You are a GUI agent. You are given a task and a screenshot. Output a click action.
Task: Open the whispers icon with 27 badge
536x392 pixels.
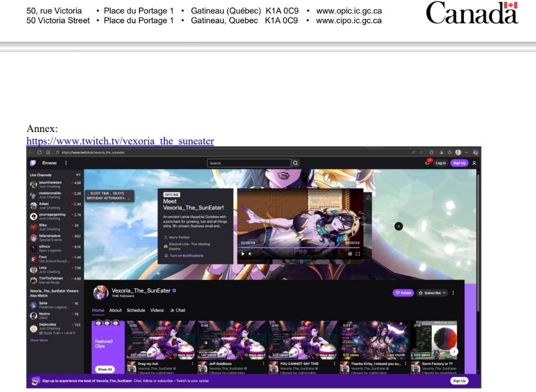coord(427,163)
